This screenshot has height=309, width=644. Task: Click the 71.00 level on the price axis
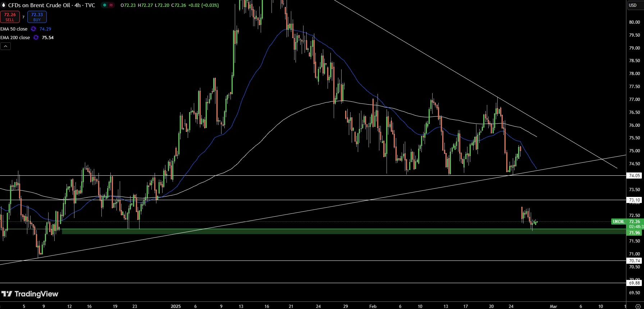pyautogui.click(x=634, y=254)
